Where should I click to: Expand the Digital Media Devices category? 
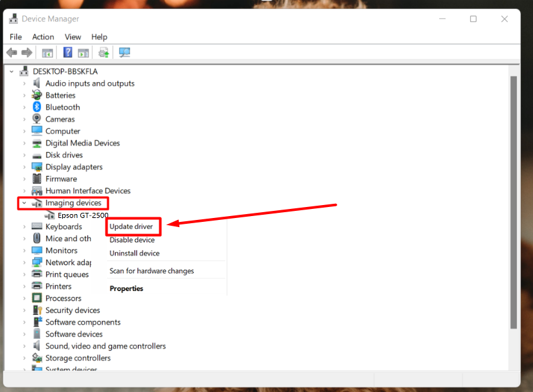tap(24, 143)
